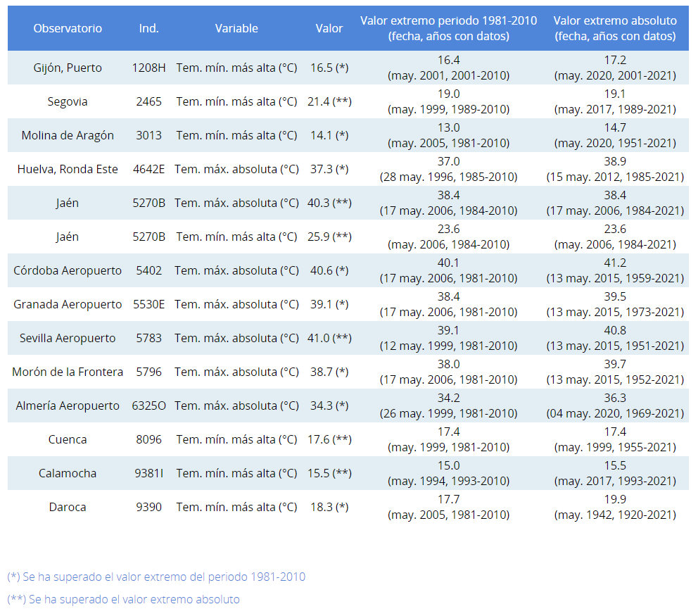
Task: Click the Morón de la Frontera cell
Action: click(x=68, y=372)
